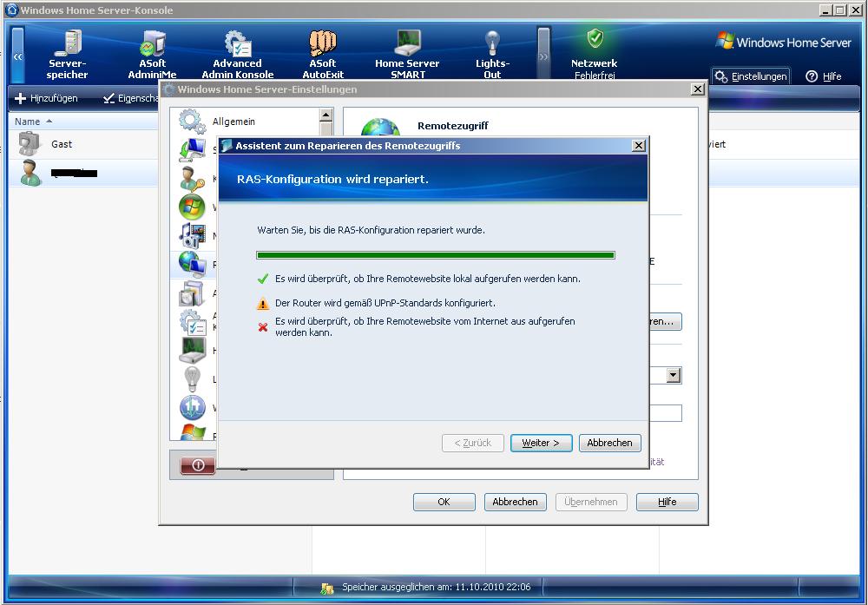The image size is (868, 605).
Task: Select the light bulb icon in settings sidebar
Action: [x=192, y=379]
